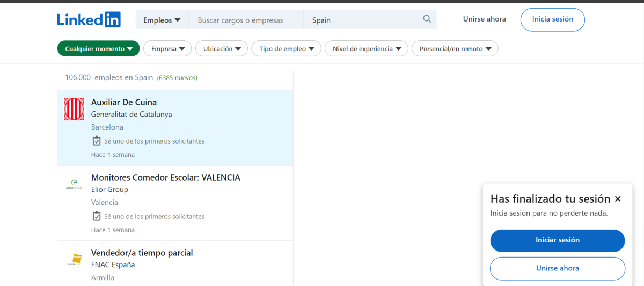
Task: Open the Vendedor/a tiempo parcial job
Action: coord(142,253)
